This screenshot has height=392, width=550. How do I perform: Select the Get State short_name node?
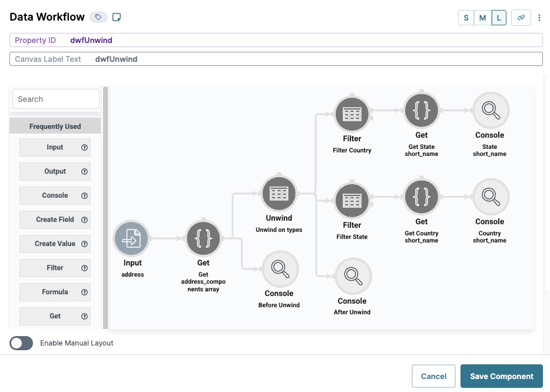(x=421, y=111)
